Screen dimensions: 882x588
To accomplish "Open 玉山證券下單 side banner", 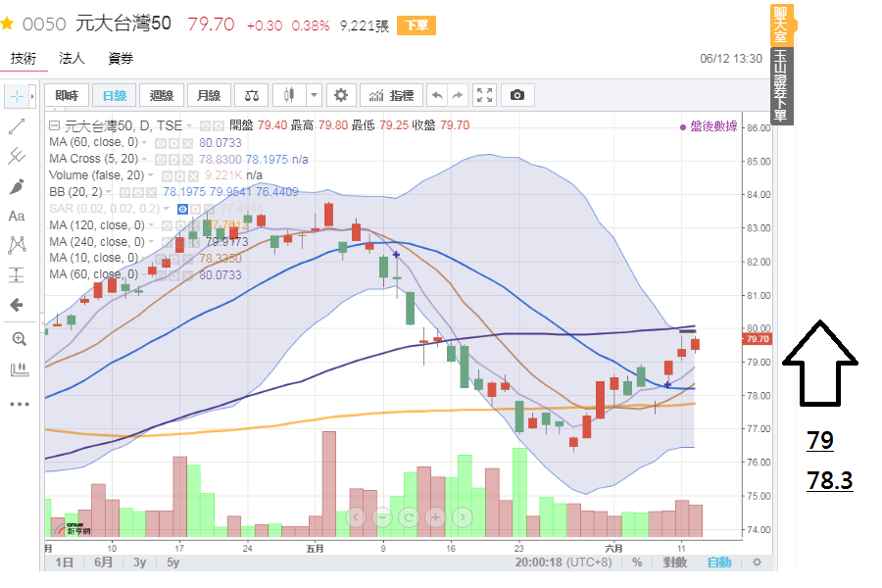I will coord(781,85).
